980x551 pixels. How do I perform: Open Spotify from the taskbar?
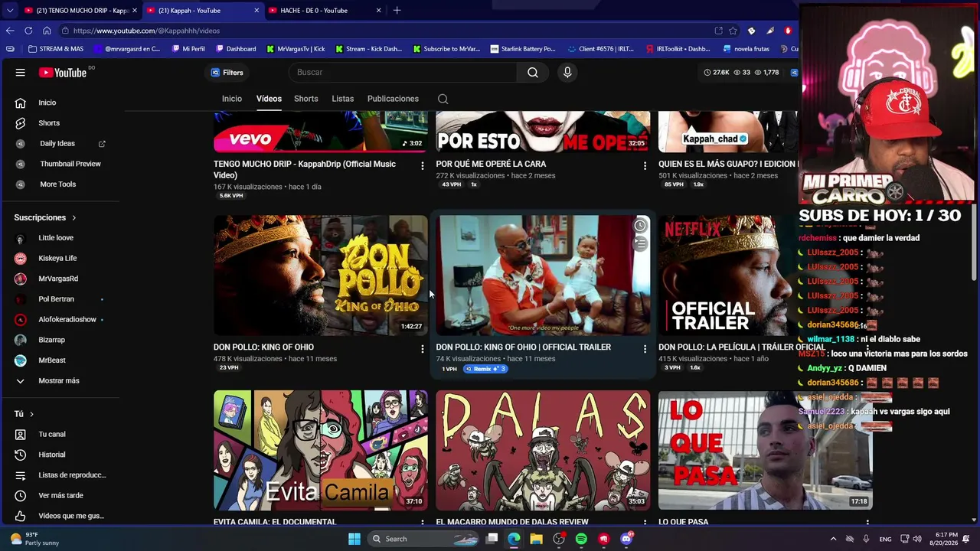pyautogui.click(x=581, y=539)
